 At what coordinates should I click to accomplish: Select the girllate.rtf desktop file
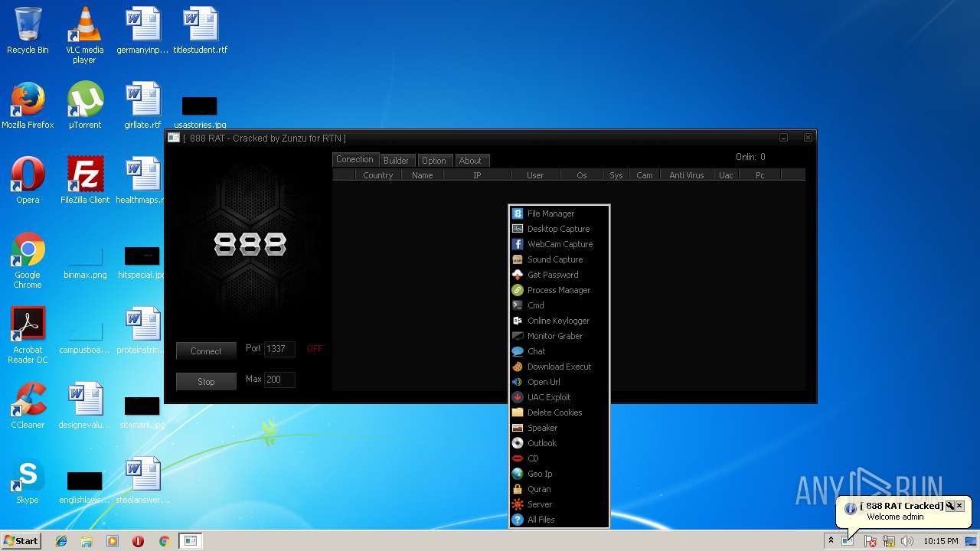point(142,106)
